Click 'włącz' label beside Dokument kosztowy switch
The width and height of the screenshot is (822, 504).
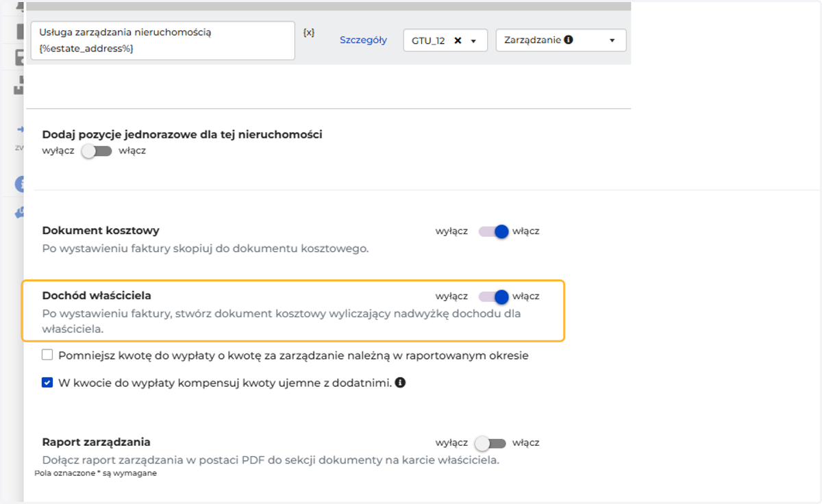pyautogui.click(x=526, y=231)
